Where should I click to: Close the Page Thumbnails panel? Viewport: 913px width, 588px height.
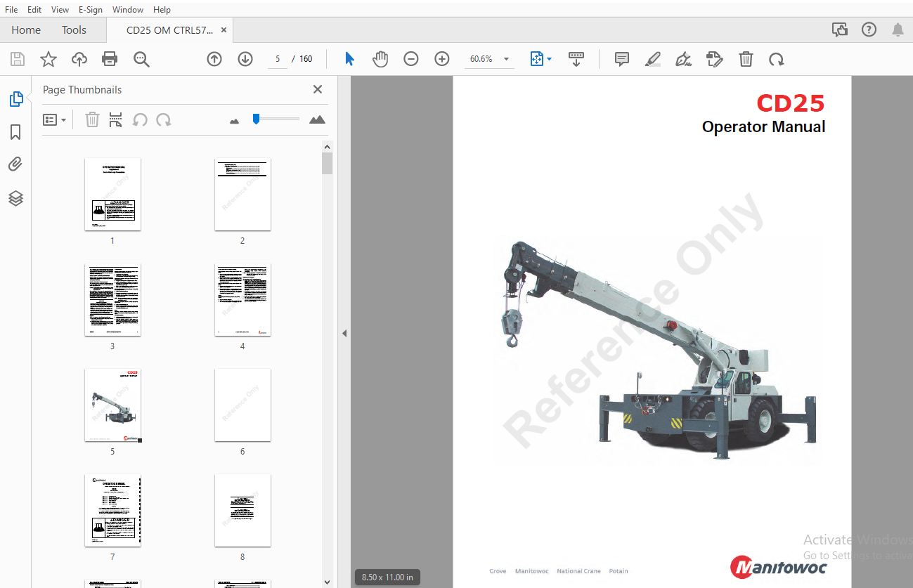tap(318, 89)
